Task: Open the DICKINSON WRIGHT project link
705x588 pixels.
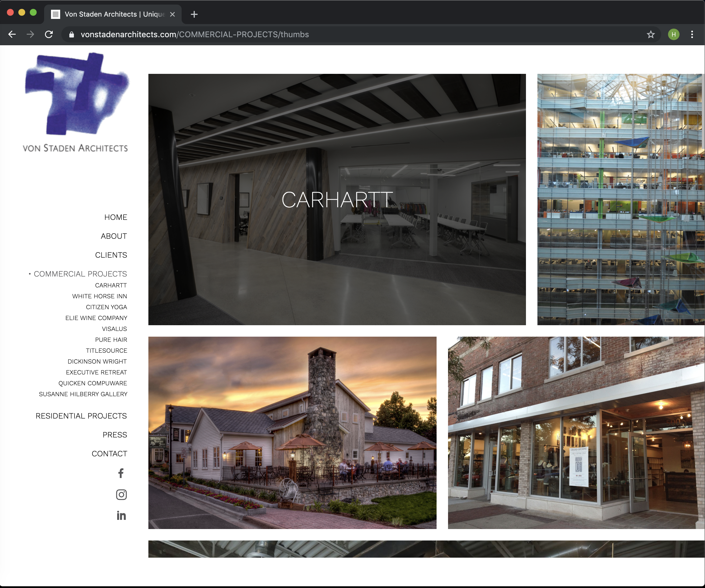Action: click(x=97, y=362)
